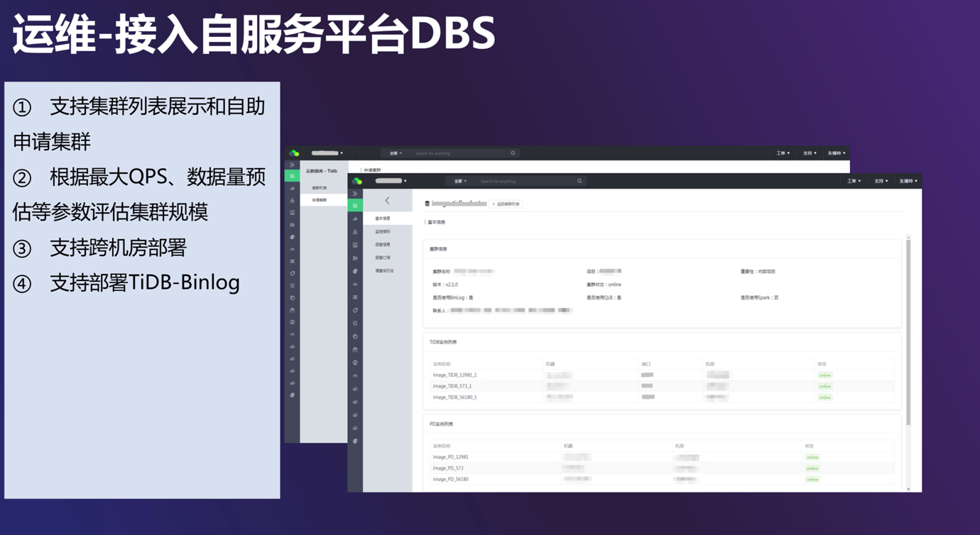Select the green database icon in the back sidebar
This screenshot has height=535, width=980.
(x=292, y=176)
